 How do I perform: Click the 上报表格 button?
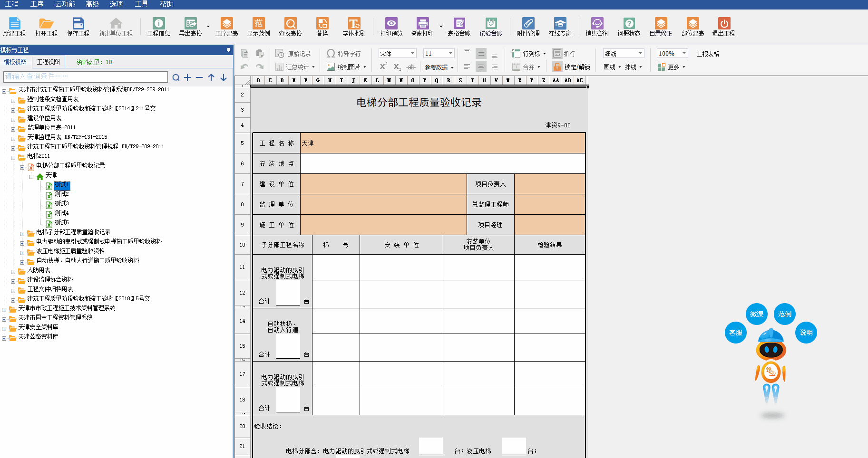click(708, 54)
